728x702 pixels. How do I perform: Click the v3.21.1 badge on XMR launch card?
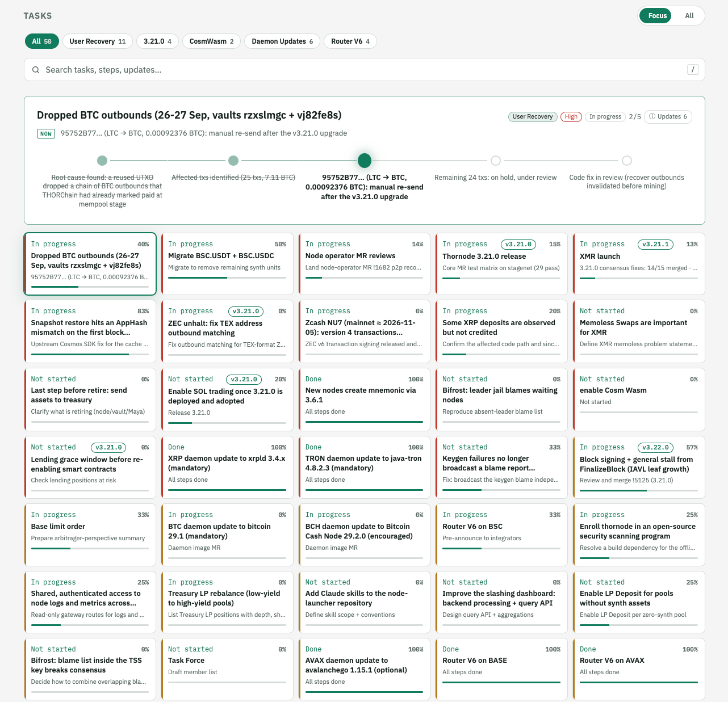coord(656,245)
